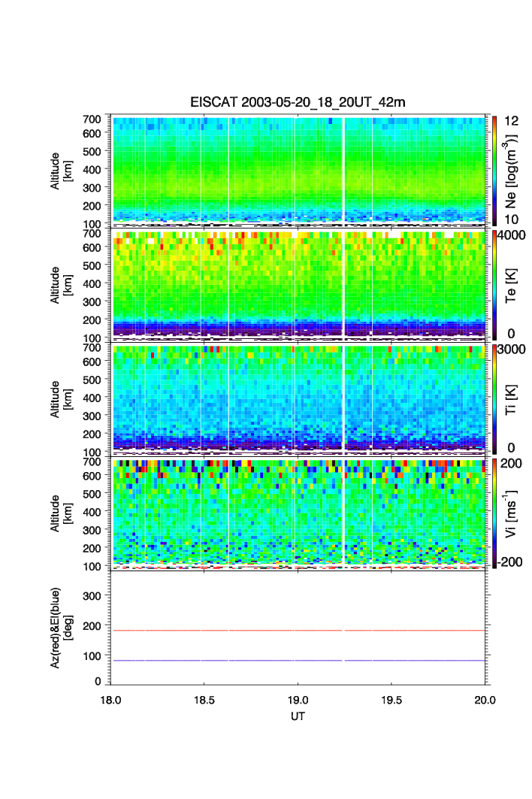532x799 pixels.
Task: Click the 18.5 tick label on time axis
Action: 204,699
